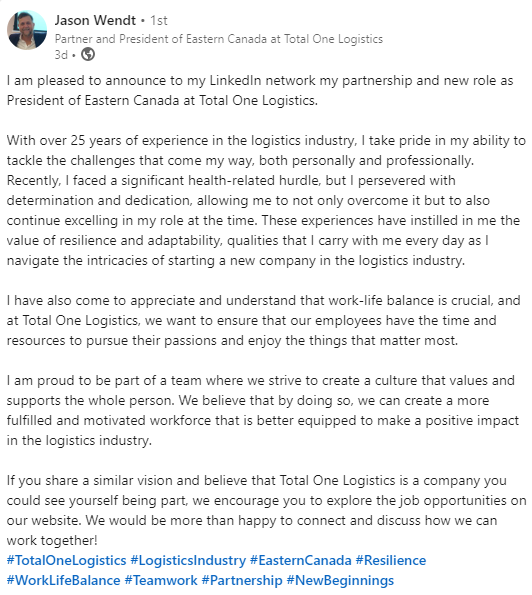Click the 'work together!' closing line
Screen dimensions: 532x595
click(x=52, y=540)
